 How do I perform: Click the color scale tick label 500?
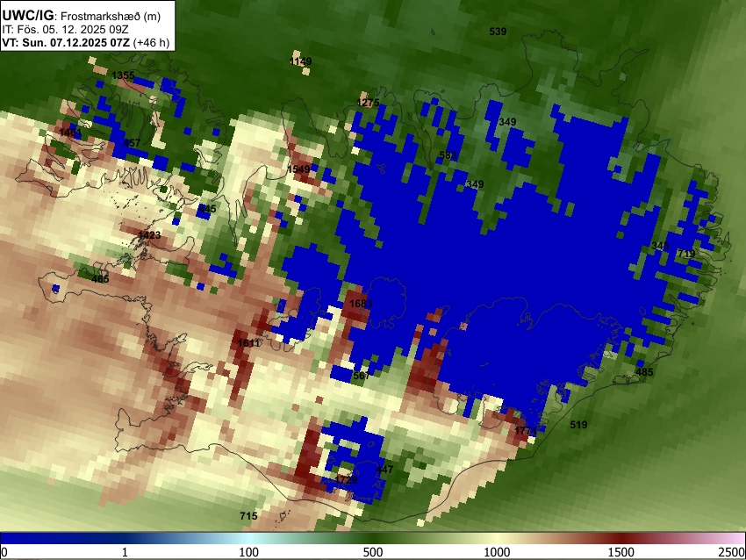(373, 552)
